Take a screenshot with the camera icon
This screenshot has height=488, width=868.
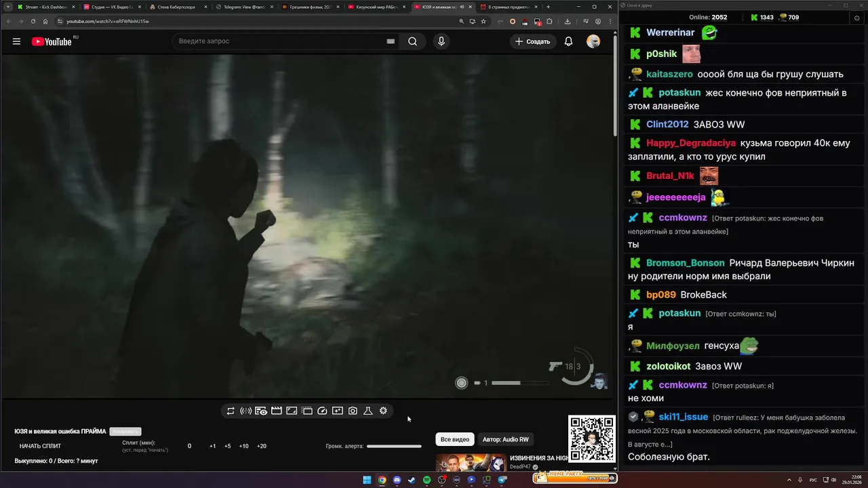tap(353, 411)
